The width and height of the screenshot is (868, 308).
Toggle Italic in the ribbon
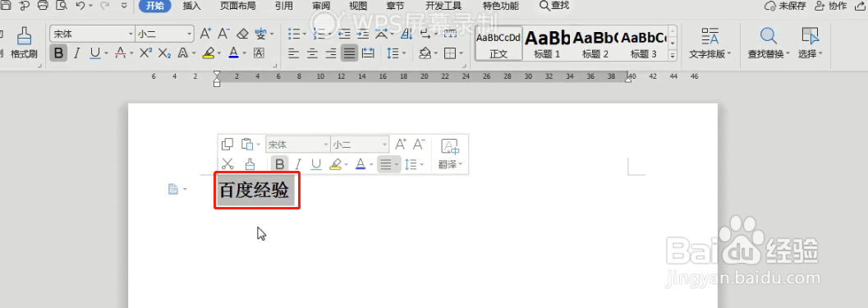coord(77,53)
